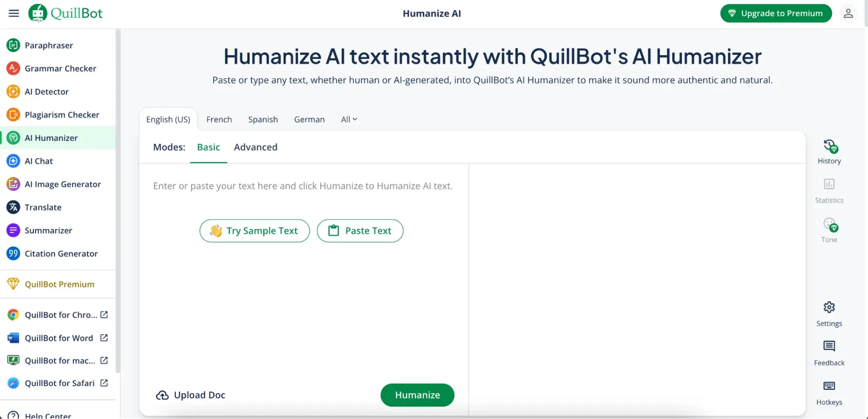Expand the All languages dropdown
Viewport: 868px width, 419px height.
click(349, 119)
